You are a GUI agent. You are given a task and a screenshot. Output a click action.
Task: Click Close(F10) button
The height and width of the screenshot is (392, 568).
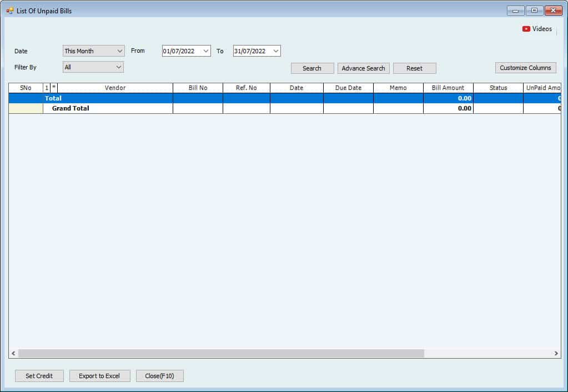click(x=159, y=376)
